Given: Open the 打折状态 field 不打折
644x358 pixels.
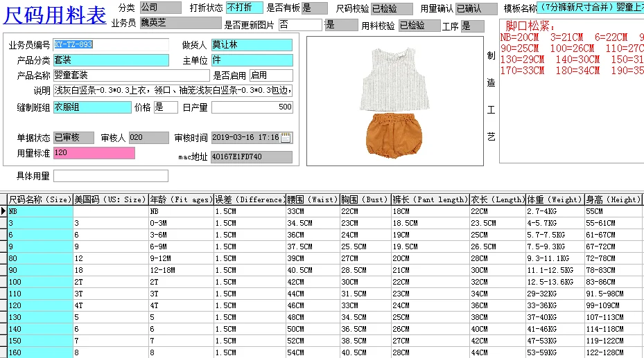Looking at the screenshot, I should 245,8.
